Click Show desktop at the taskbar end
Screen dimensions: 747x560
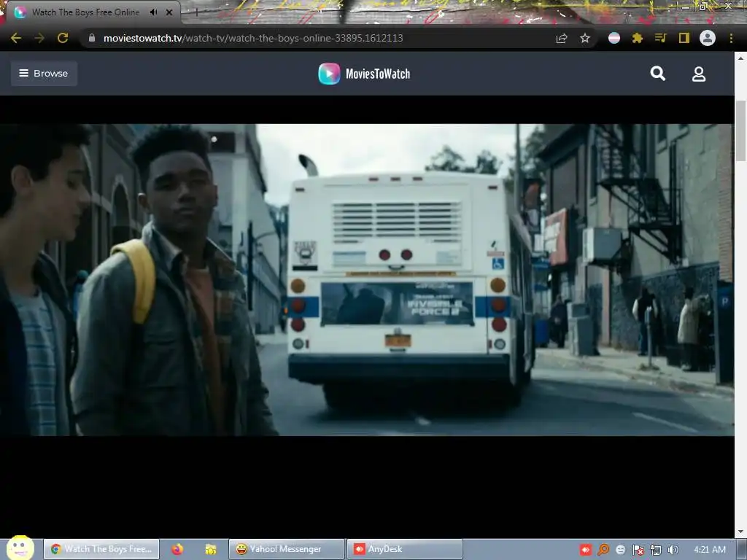click(x=742, y=550)
